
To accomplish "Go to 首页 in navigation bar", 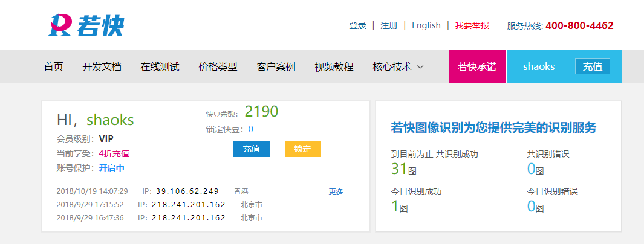I will click(x=54, y=66).
